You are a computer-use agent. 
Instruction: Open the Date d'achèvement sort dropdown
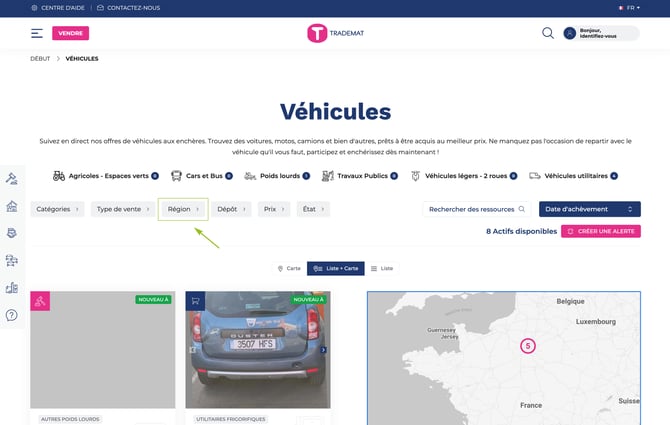coord(590,209)
